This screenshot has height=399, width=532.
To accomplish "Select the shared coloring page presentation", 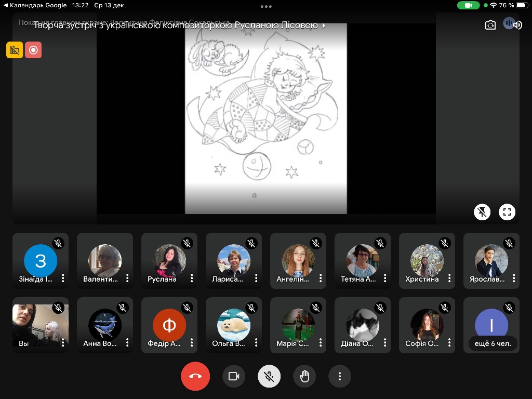I will click(266, 118).
